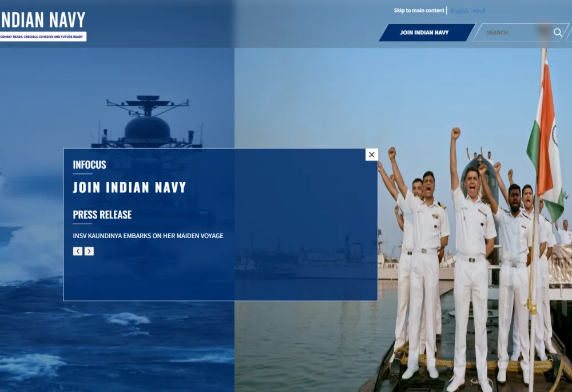Show next press release with right arrow
The width and height of the screenshot is (572, 392).
click(x=89, y=251)
